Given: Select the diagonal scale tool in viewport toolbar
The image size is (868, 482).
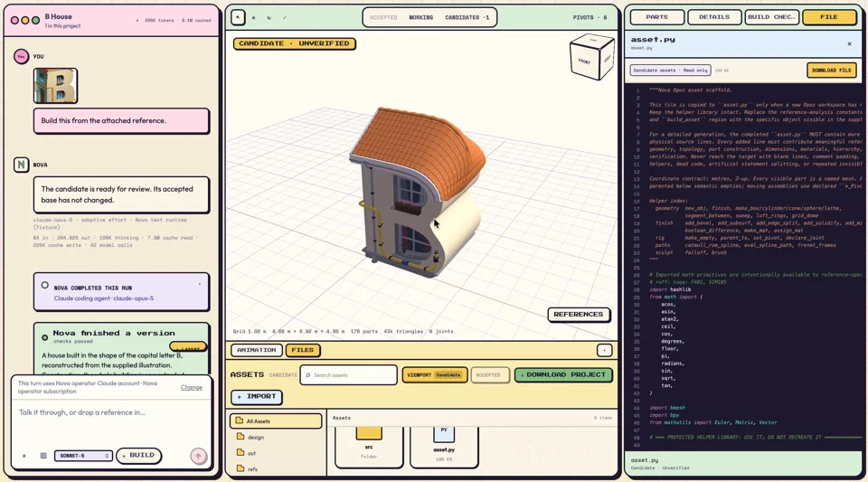Looking at the screenshot, I should pyautogui.click(x=285, y=18).
